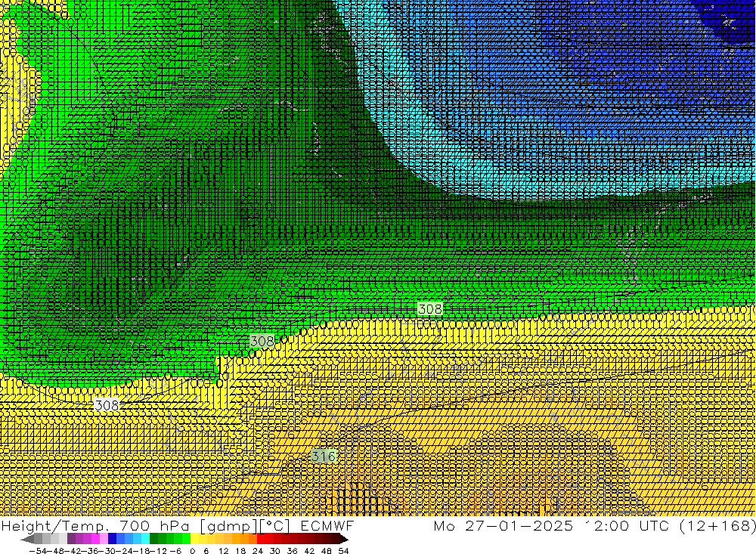Pick the light pink swatch left of dark blue

click(104, 540)
